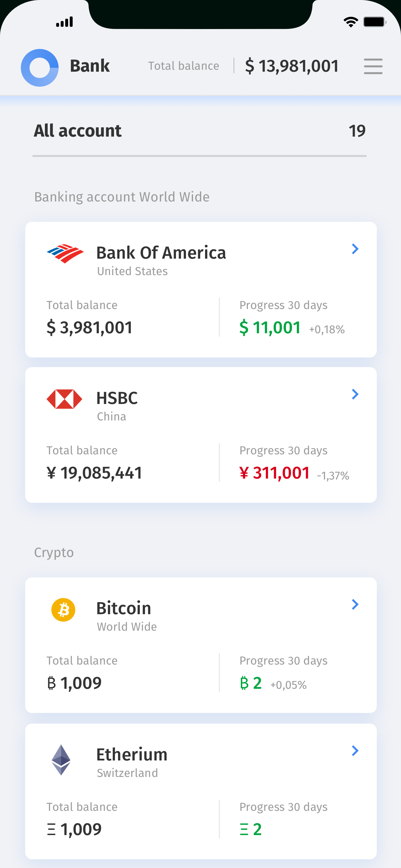The height and width of the screenshot is (868, 401).
Task: Expand Bank Of America account chevron
Action: [x=355, y=249]
